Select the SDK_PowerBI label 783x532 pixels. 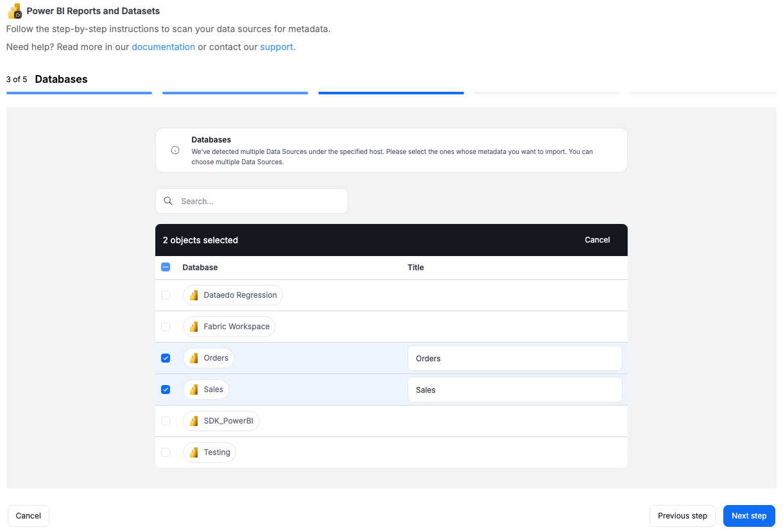(228, 421)
